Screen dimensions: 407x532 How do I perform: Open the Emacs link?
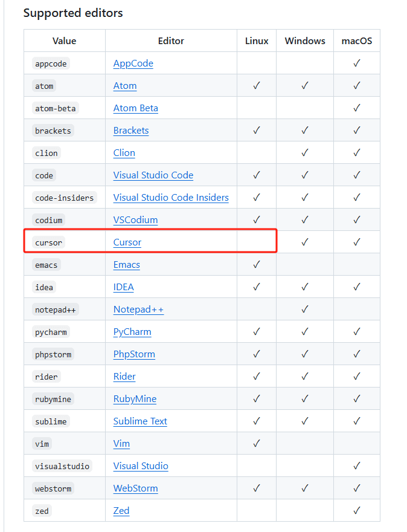click(x=126, y=265)
